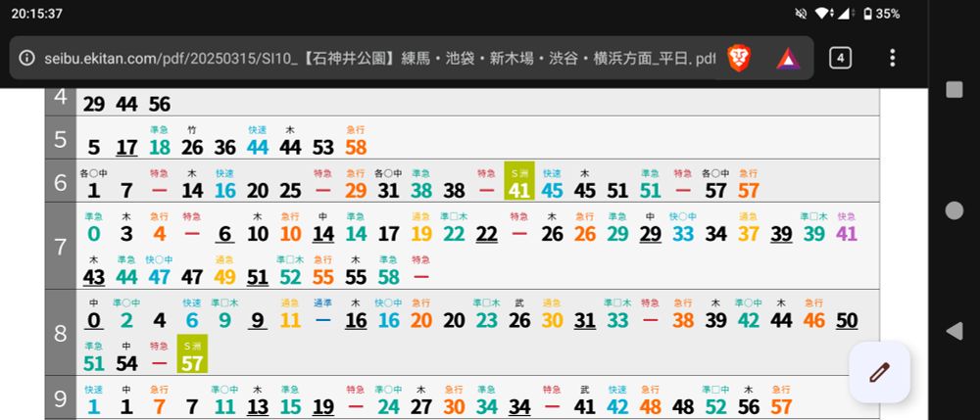The image size is (980, 420).
Task: Select the blue 42 departure in hour 9
Action: [617, 400]
